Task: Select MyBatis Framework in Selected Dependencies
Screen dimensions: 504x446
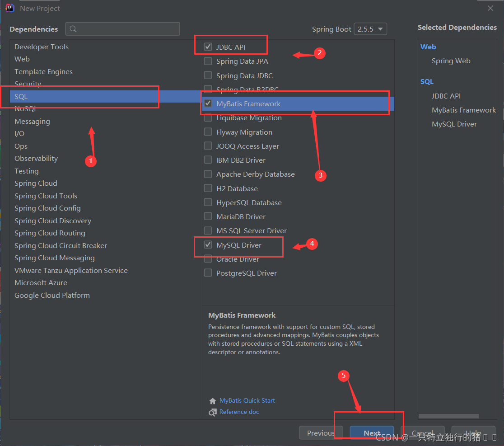Action: (x=463, y=110)
